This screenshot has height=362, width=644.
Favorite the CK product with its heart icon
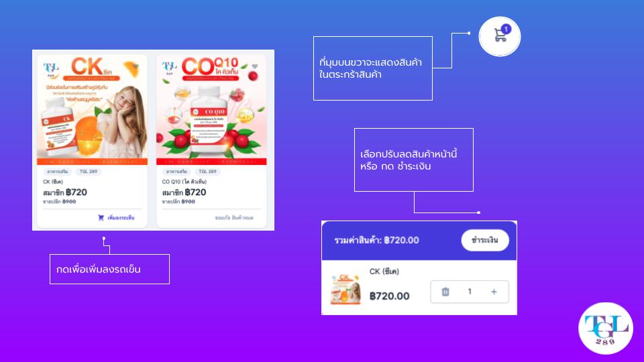[x=136, y=66]
